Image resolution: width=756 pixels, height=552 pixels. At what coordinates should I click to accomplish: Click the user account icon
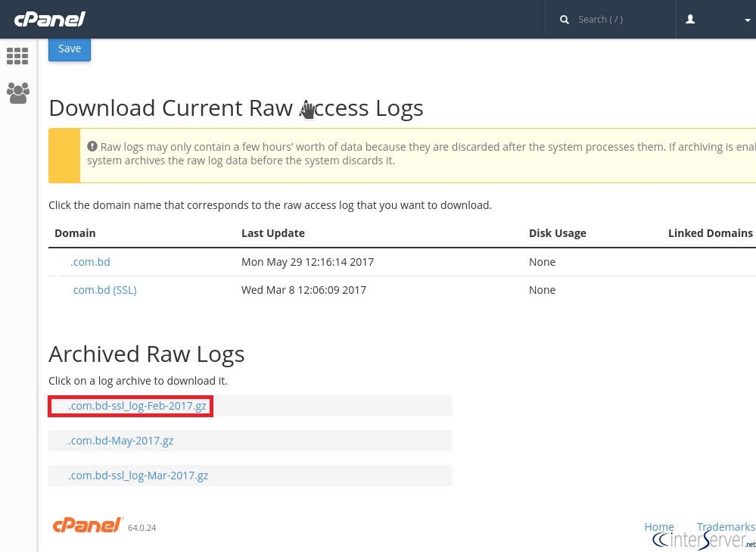[690, 19]
